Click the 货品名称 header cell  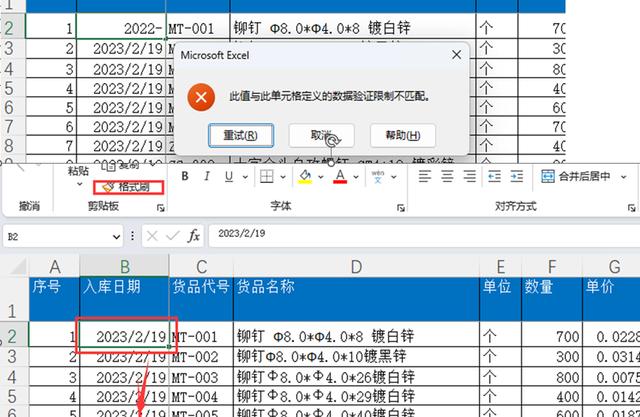click(x=356, y=299)
